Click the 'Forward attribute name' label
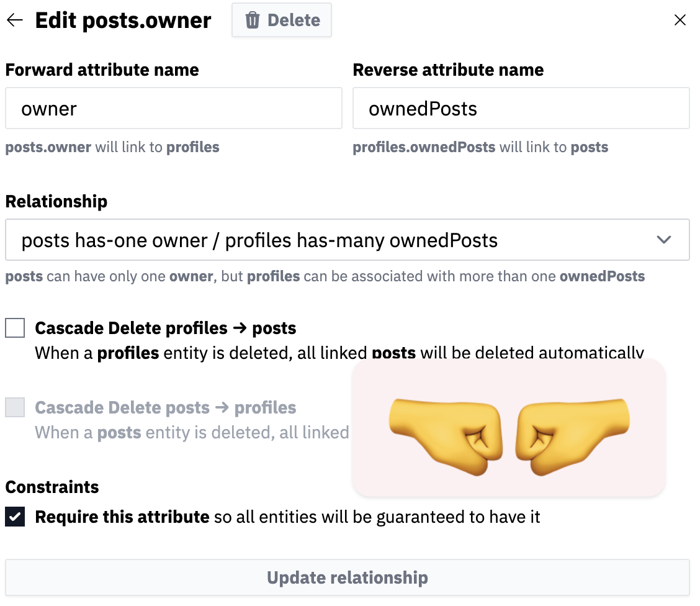The height and width of the screenshot is (606, 700). click(102, 70)
